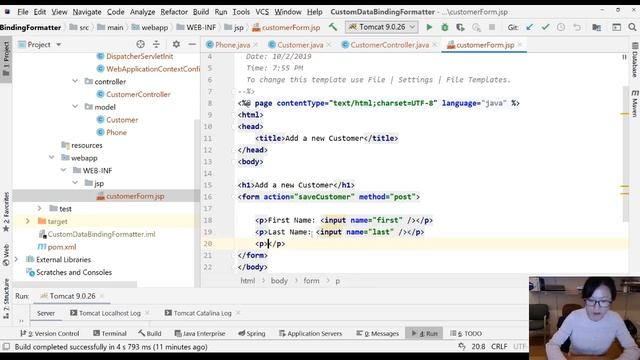Open the VCS menu

(262, 12)
